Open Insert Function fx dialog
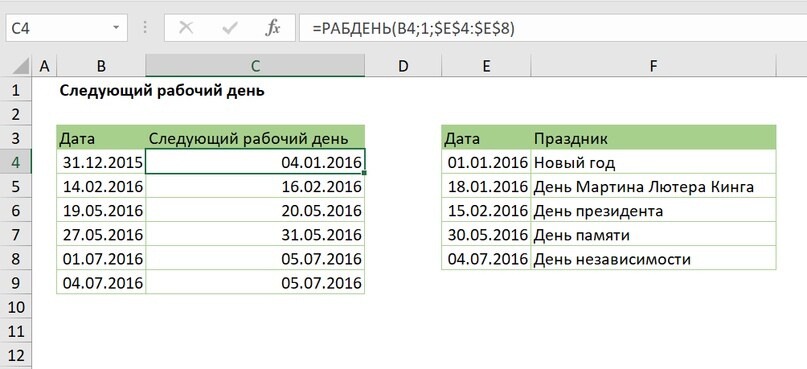Viewport: 807px width, 369px height. (x=272, y=29)
